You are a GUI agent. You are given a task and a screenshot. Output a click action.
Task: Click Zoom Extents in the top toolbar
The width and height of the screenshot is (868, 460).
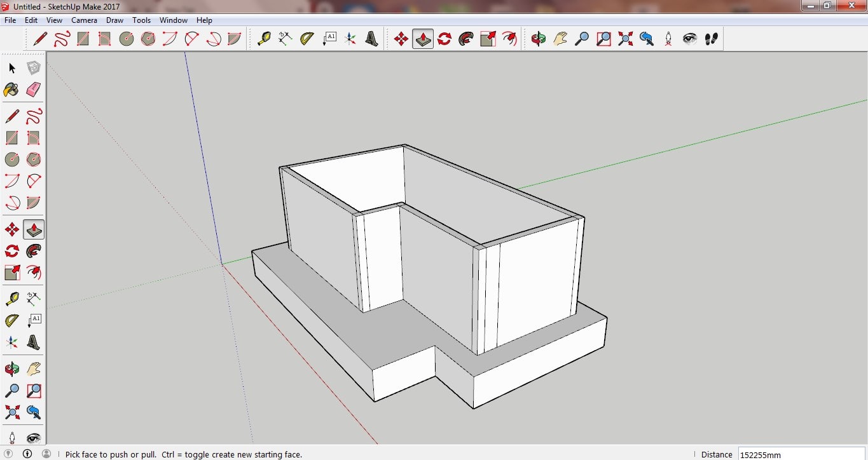(x=625, y=39)
